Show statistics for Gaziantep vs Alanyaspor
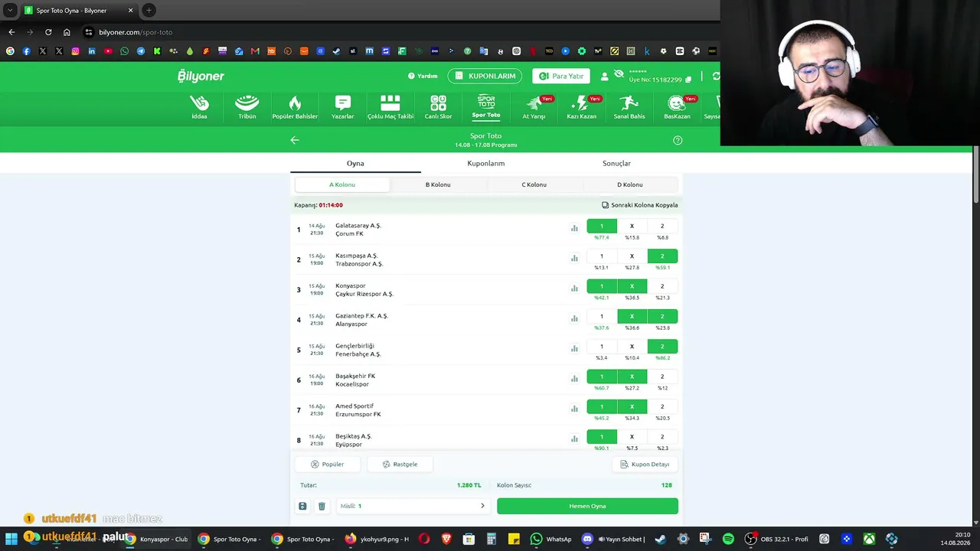Image resolution: width=980 pixels, height=551 pixels. (574, 318)
